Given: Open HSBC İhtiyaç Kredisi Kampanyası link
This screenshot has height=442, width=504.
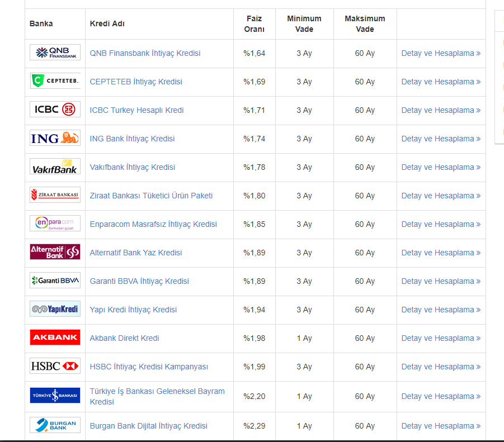Looking at the screenshot, I should tap(149, 367).
